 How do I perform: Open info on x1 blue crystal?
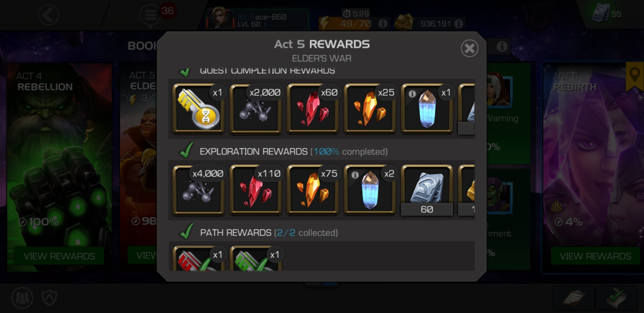pyautogui.click(x=412, y=94)
